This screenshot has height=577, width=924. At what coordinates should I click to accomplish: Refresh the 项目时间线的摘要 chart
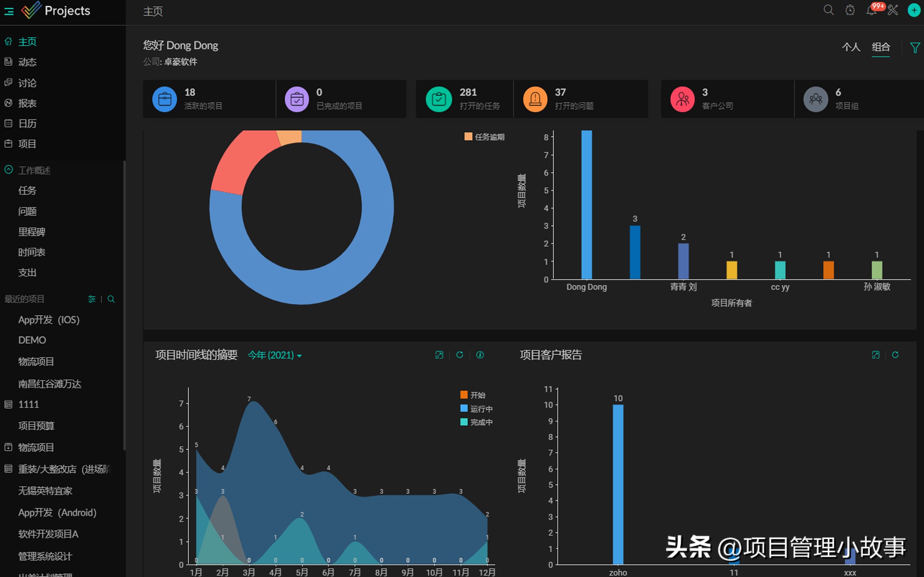point(460,355)
